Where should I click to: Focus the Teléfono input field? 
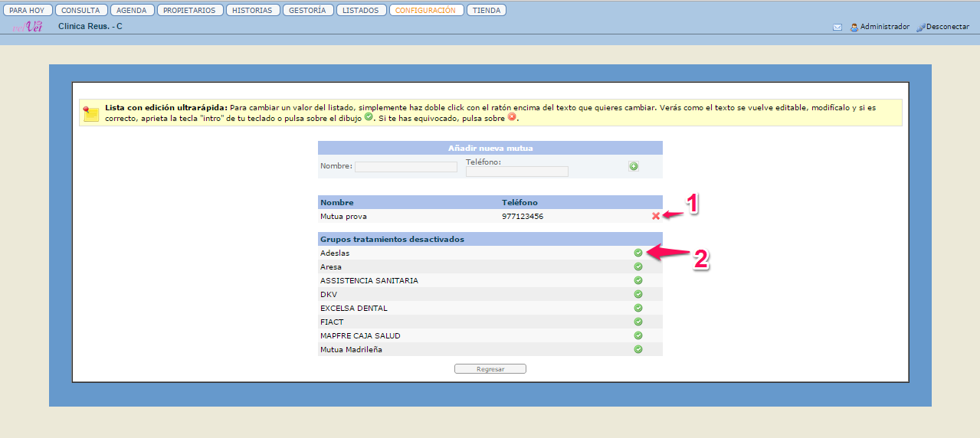pyautogui.click(x=517, y=172)
